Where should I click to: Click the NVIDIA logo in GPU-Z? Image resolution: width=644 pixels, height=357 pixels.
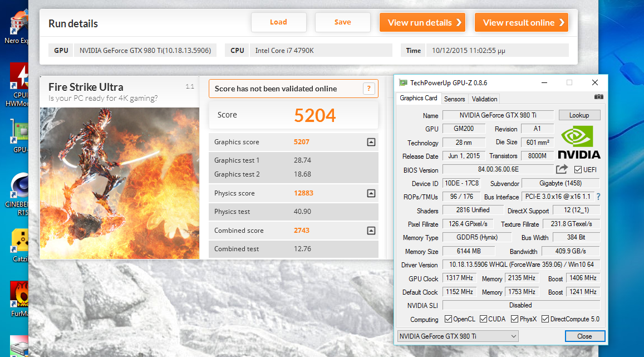point(579,142)
